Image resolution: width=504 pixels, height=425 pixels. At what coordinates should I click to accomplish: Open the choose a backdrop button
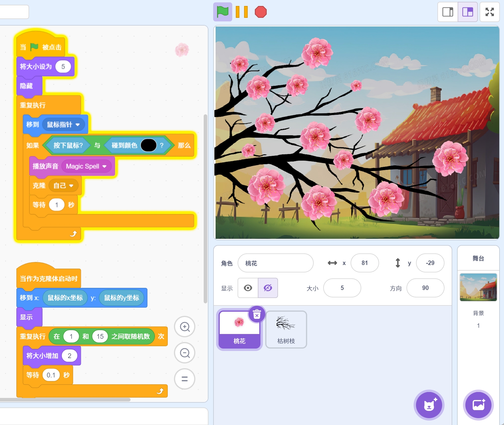tap(478, 405)
